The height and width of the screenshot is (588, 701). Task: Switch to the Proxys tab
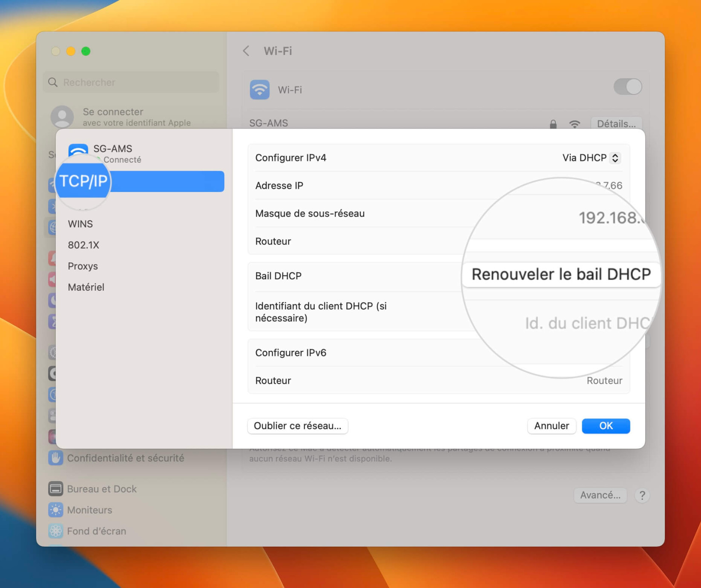click(x=83, y=266)
